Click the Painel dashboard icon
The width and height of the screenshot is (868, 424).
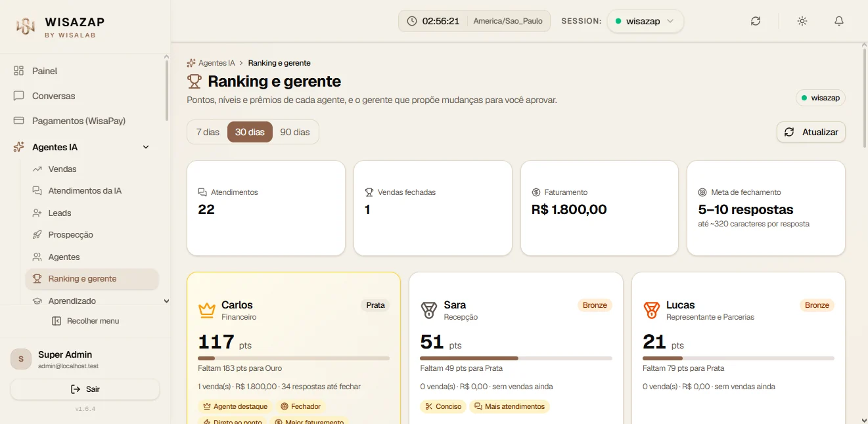coord(18,71)
